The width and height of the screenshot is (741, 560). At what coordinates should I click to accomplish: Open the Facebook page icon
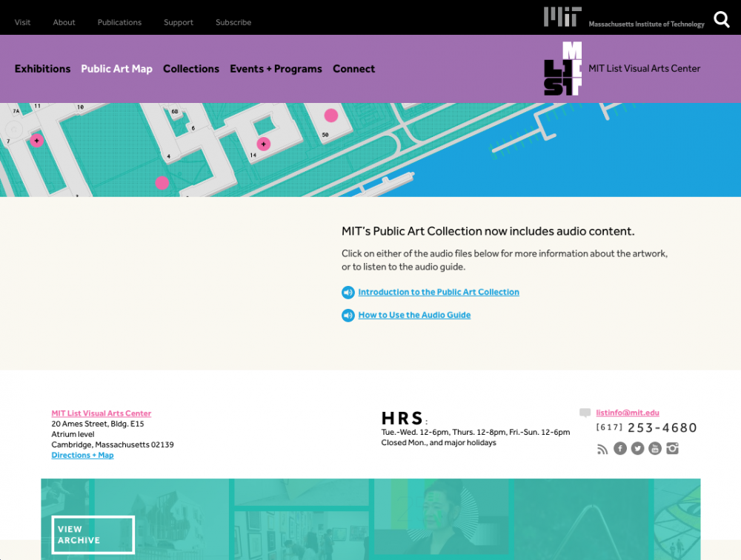[620, 449]
